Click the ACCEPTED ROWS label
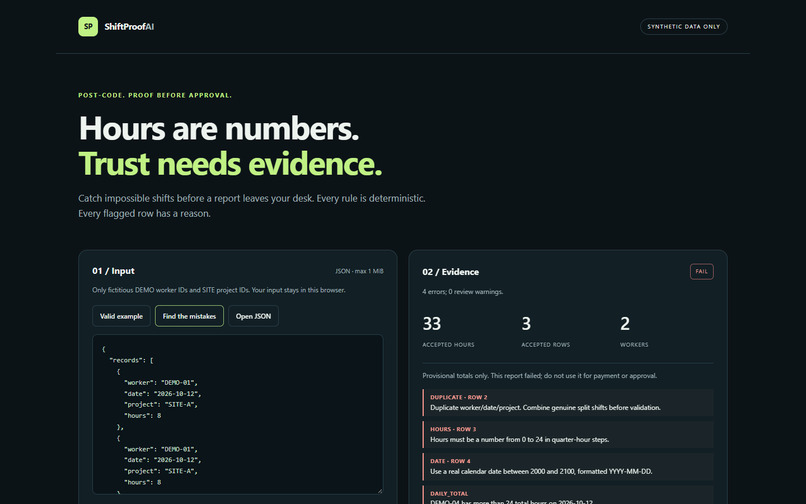 [x=545, y=345]
